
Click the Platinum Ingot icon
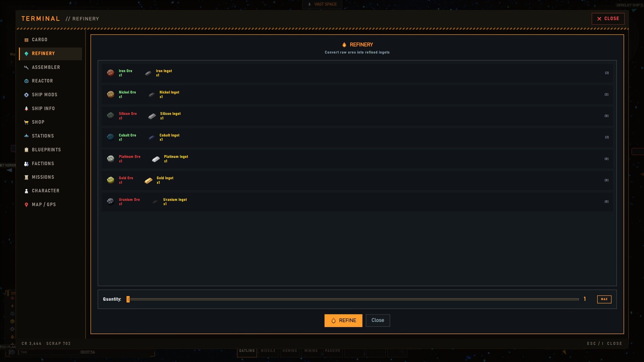coord(156,159)
